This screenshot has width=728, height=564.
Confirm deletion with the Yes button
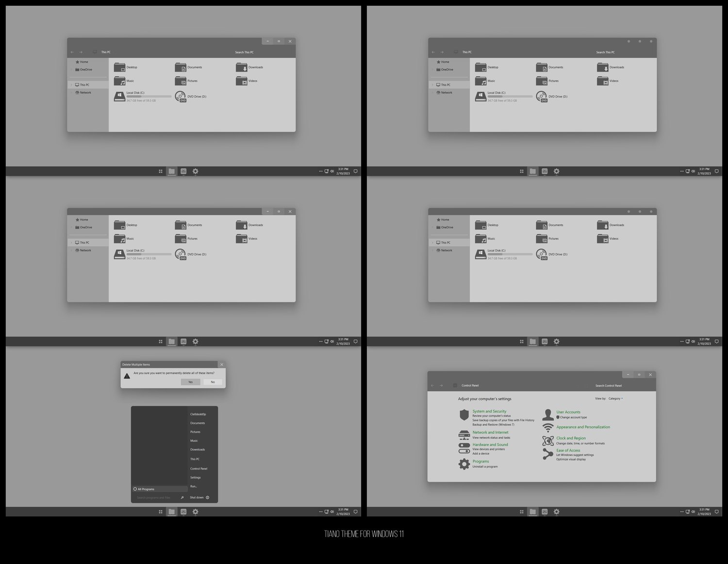click(x=190, y=382)
